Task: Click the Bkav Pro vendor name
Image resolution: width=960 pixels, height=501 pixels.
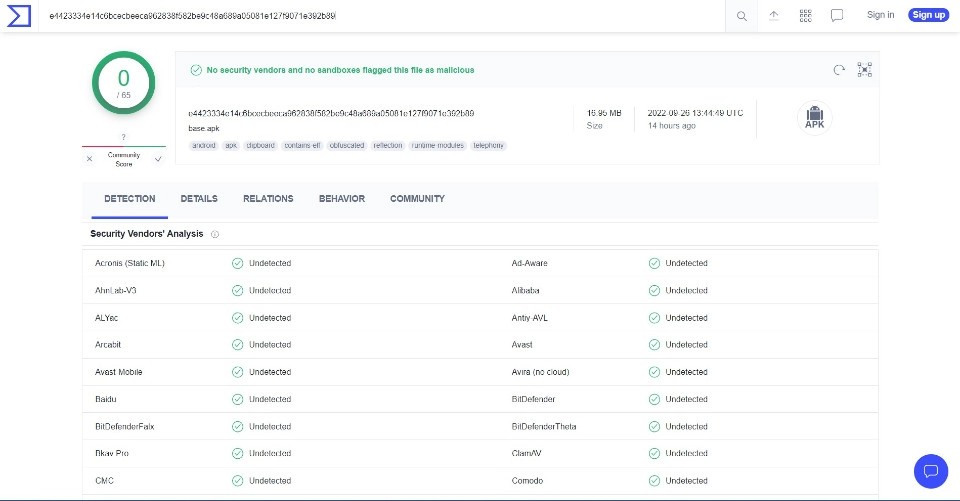Action: point(112,454)
